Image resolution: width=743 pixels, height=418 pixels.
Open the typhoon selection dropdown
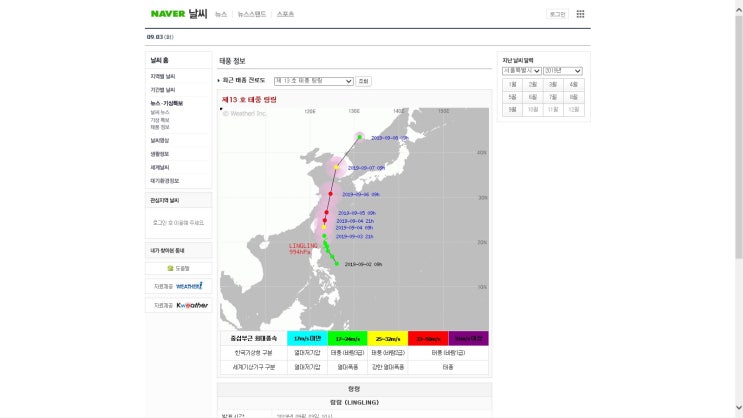[314, 81]
